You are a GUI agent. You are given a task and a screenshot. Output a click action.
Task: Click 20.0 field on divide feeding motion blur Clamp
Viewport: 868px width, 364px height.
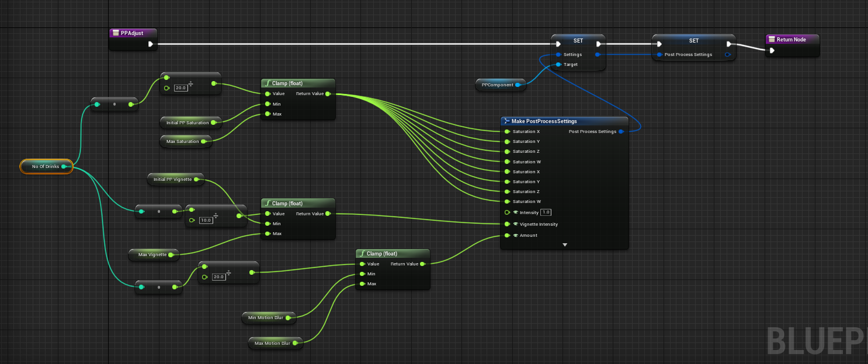coord(219,277)
